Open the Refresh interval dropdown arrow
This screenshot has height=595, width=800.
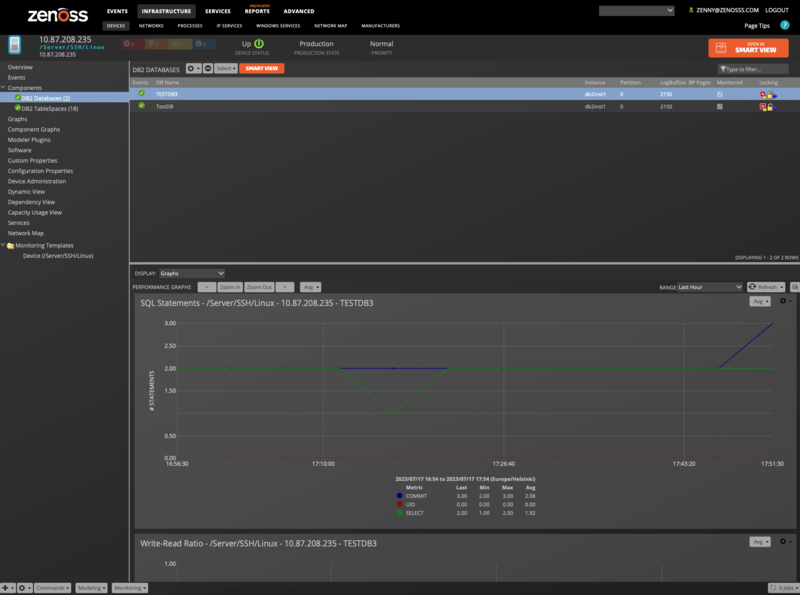(x=782, y=287)
